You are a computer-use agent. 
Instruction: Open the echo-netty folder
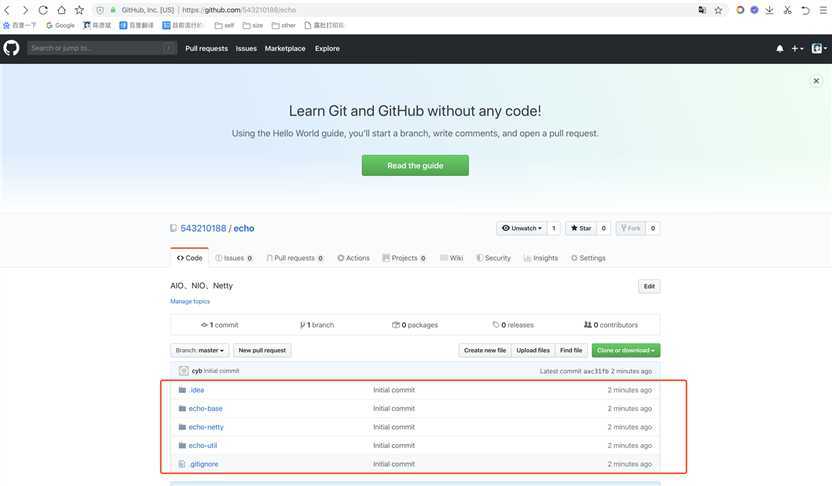(x=206, y=427)
